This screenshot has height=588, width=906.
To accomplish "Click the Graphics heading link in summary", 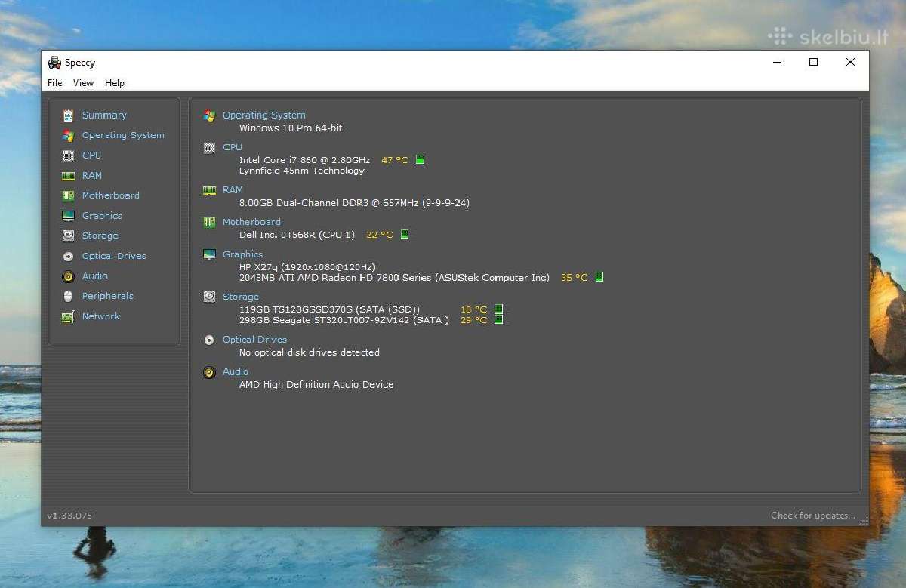I will [x=242, y=254].
